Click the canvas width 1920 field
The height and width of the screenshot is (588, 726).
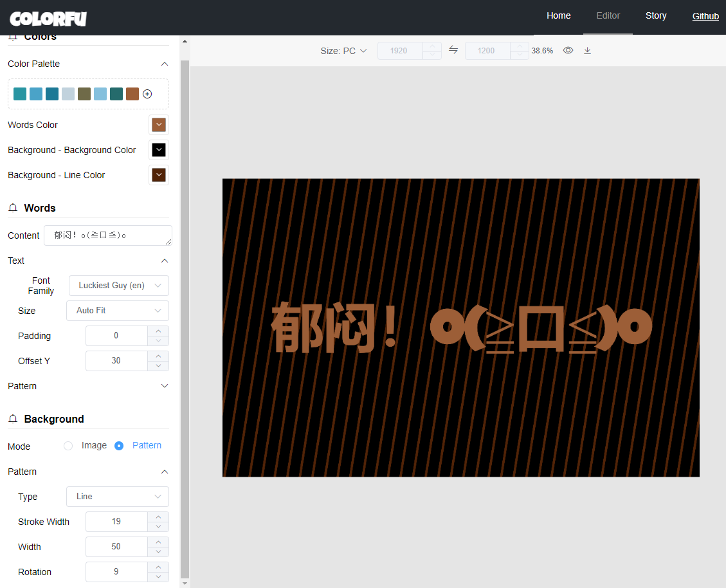[x=400, y=51]
